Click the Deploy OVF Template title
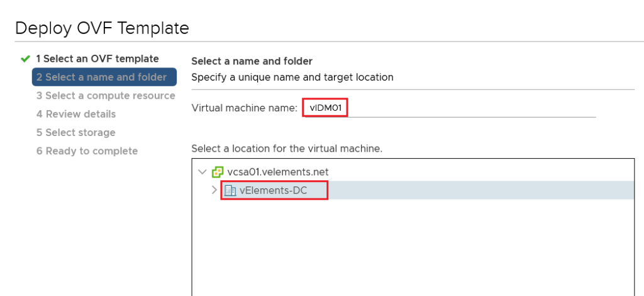 pyautogui.click(x=102, y=28)
